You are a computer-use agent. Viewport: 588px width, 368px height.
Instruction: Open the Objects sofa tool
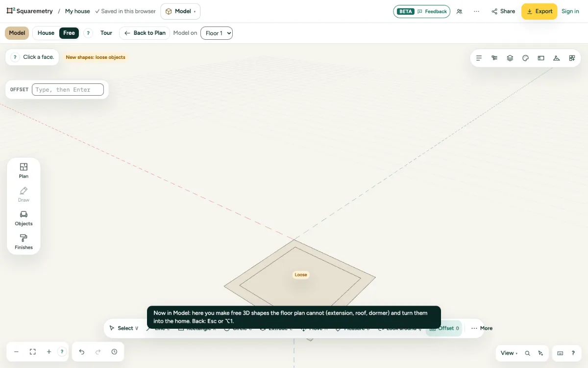pos(24,218)
